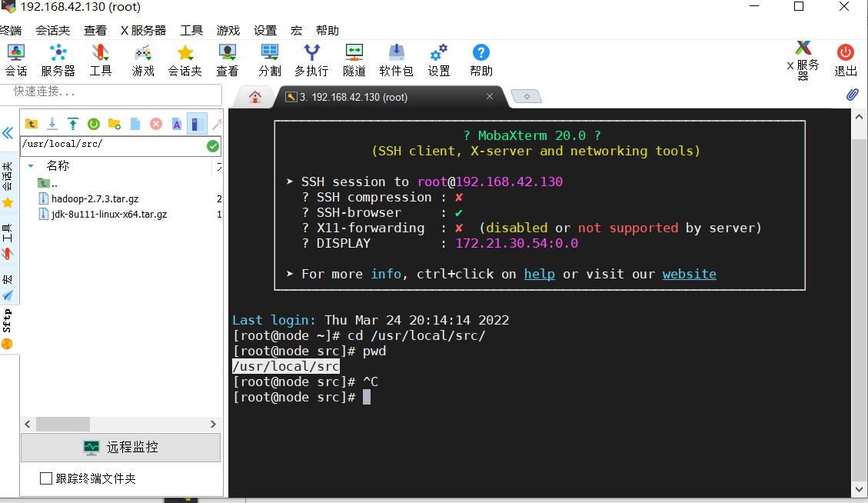
Task: Click file list scroll left arrow
Action: click(x=28, y=425)
